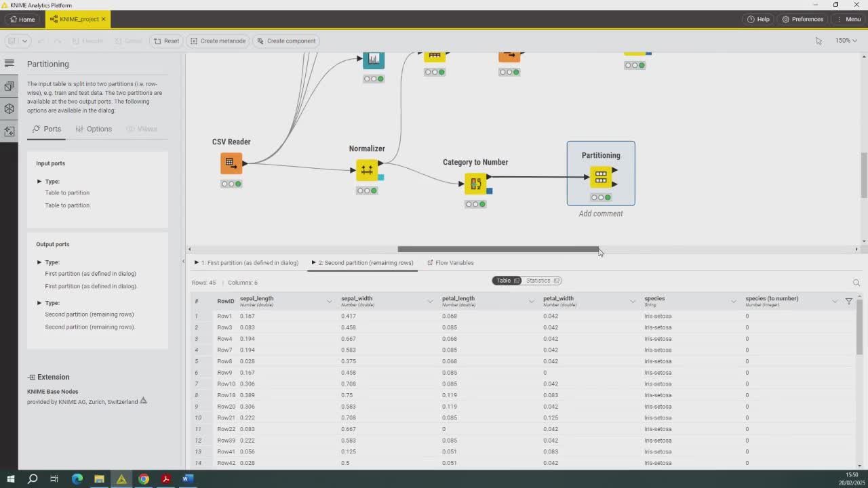This screenshot has width=868, height=488.
Task: Click the Category to Number node
Action: coord(475,183)
